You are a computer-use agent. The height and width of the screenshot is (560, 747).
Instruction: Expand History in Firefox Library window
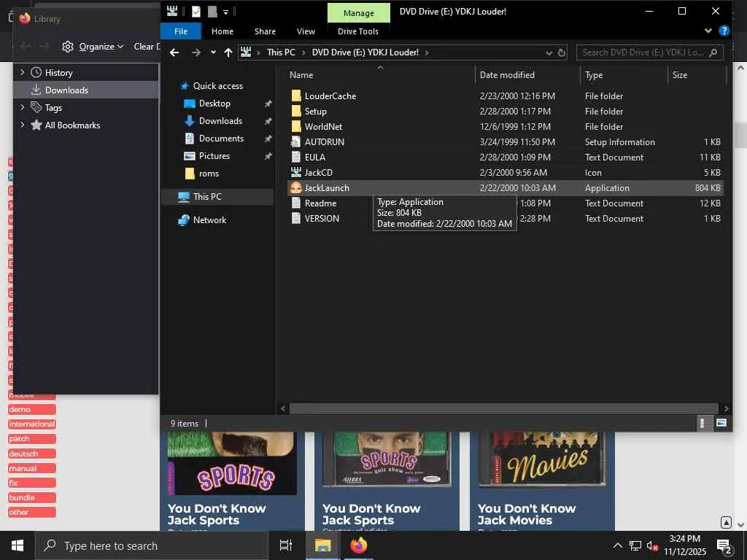[23, 72]
